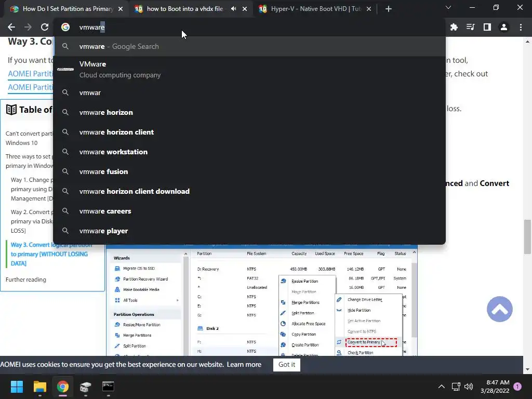Open 'Way 2. Convert' contents link

coord(32,221)
